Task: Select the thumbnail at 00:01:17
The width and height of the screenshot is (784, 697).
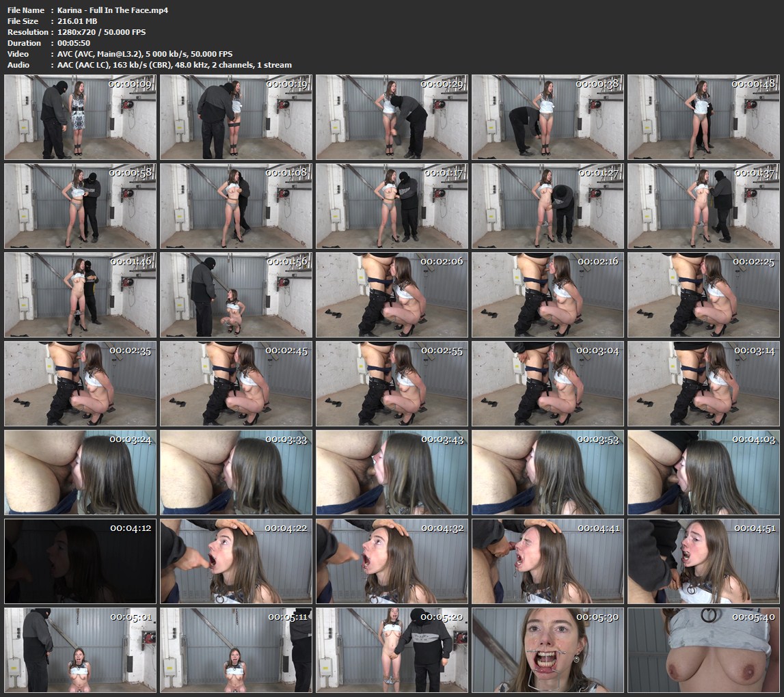Action: click(x=392, y=206)
